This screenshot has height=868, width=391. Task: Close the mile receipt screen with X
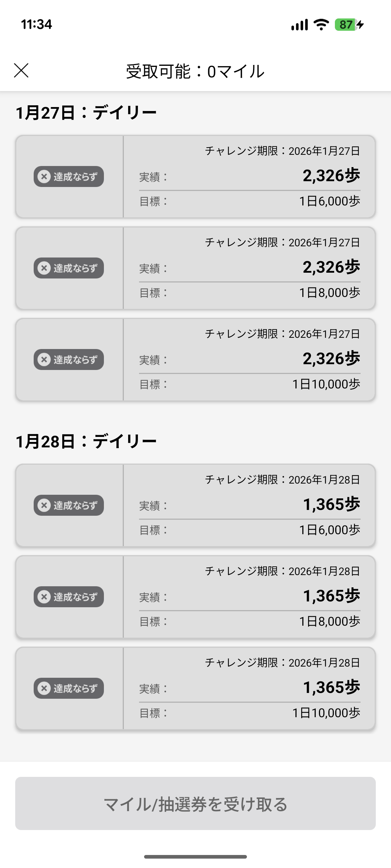click(21, 71)
